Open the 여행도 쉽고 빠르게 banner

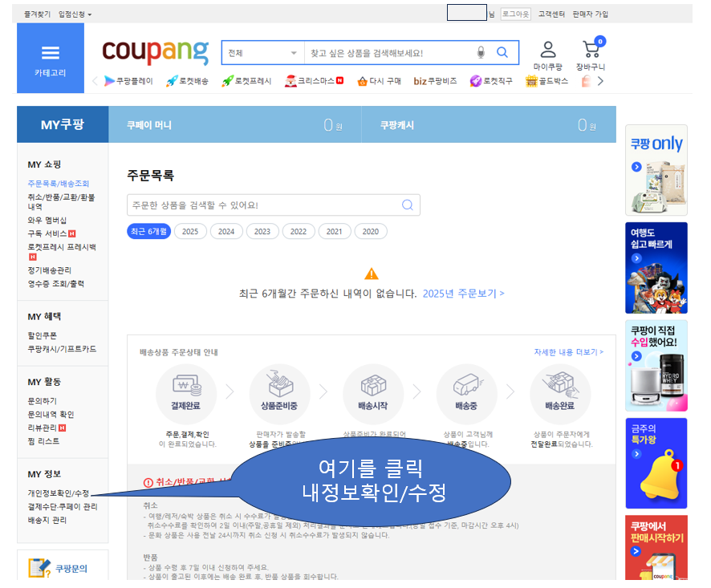point(656,267)
